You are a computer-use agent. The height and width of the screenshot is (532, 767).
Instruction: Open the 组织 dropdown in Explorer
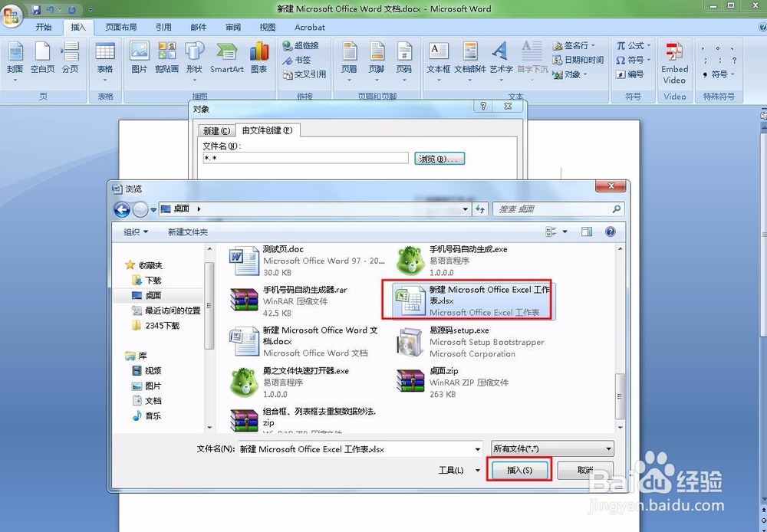[x=134, y=232]
